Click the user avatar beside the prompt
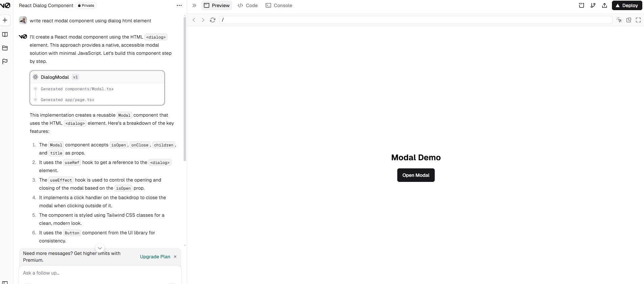Image resolution: width=644 pixels, height=284 pixels. pos(23,20)
